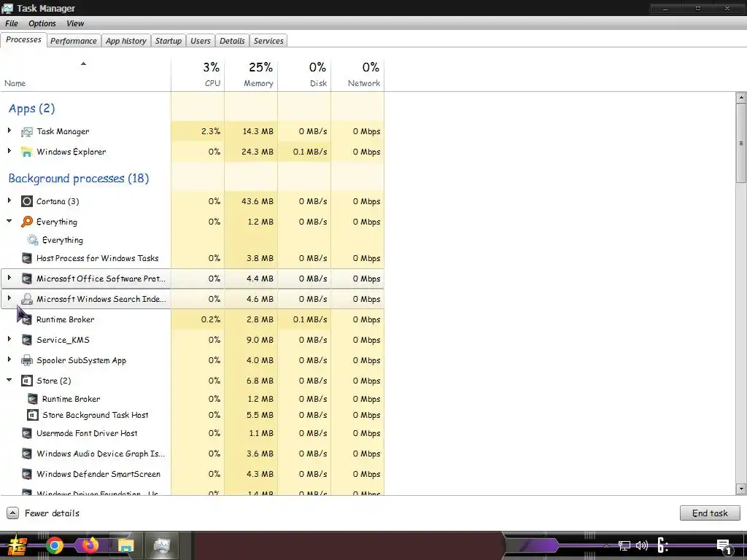This screenshot has width=747, height=560.
Task: Click 9.0 MB memory value of Service_KMS
Action: [260, 340]
